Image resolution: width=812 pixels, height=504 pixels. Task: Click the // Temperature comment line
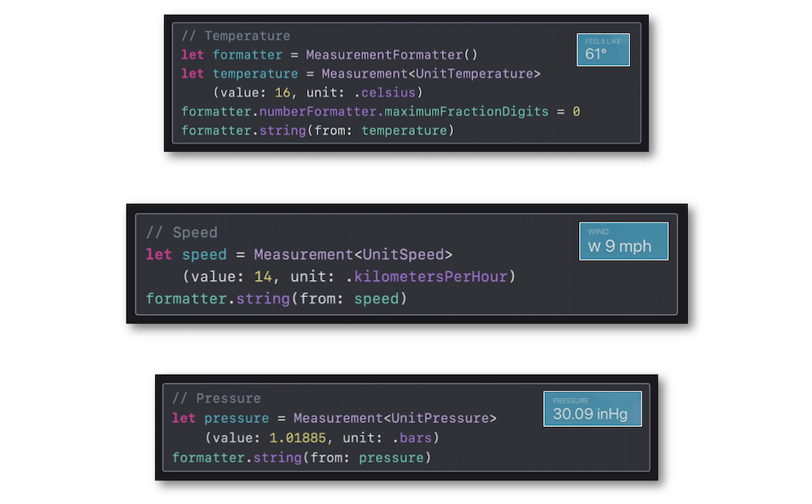tap(235, 36)
